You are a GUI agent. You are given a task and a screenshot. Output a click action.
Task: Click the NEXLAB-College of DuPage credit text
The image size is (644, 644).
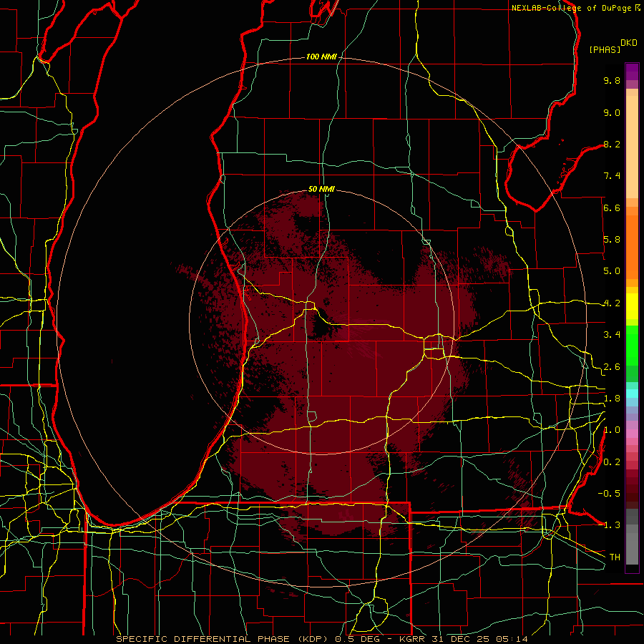(x=572, y=8)
